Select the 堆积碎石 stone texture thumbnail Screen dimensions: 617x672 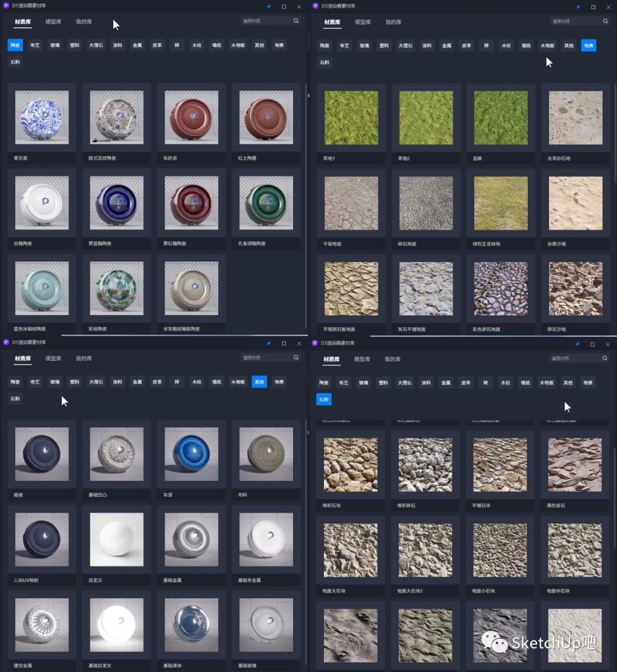[425, 465]
